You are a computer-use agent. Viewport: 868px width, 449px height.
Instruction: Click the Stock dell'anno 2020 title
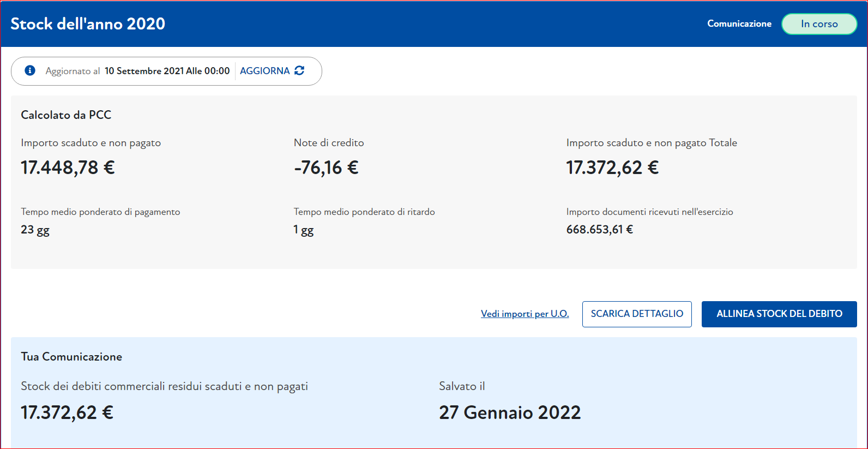[88, 24]
